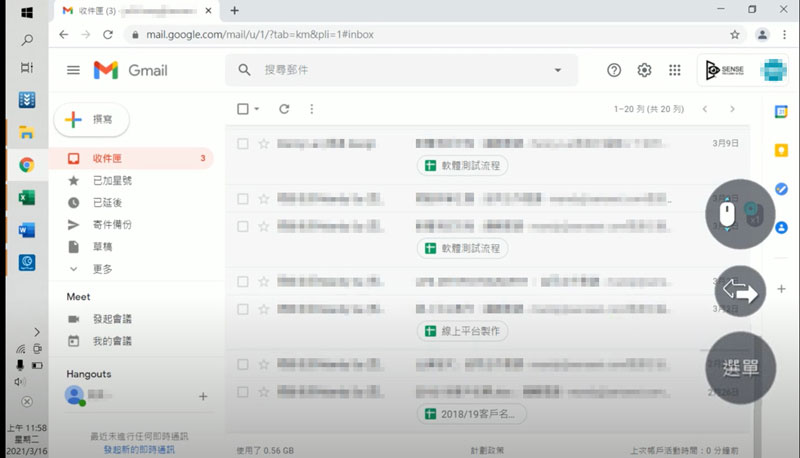Open Windows taskbar search
The image size is (800, 458).
(27, 40)
